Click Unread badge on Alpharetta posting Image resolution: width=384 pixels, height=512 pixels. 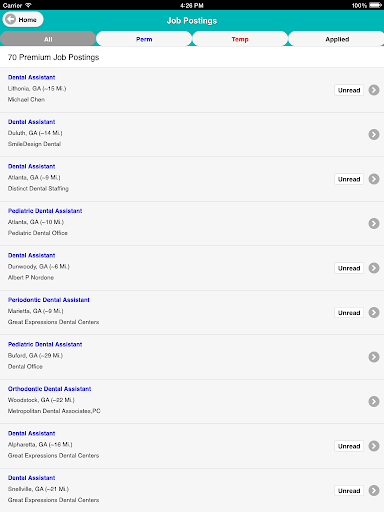349,446
